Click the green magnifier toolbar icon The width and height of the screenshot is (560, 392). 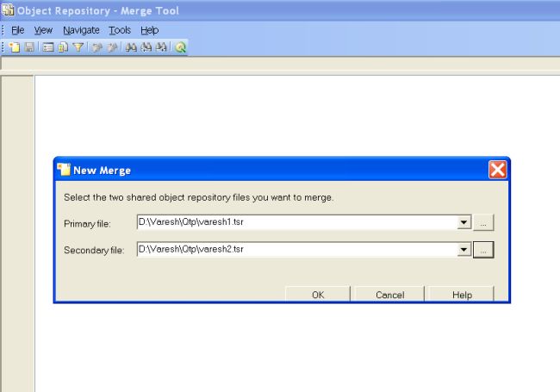180,47
